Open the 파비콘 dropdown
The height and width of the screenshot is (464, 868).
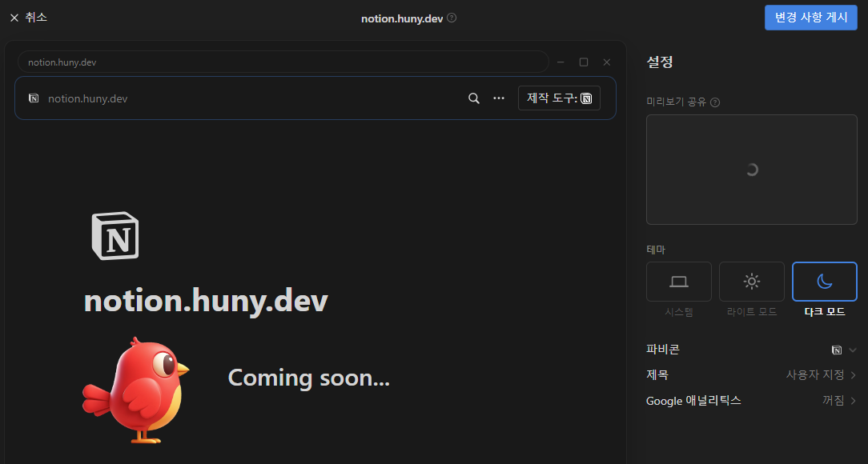pyautogui.click(x=844, y=350)
